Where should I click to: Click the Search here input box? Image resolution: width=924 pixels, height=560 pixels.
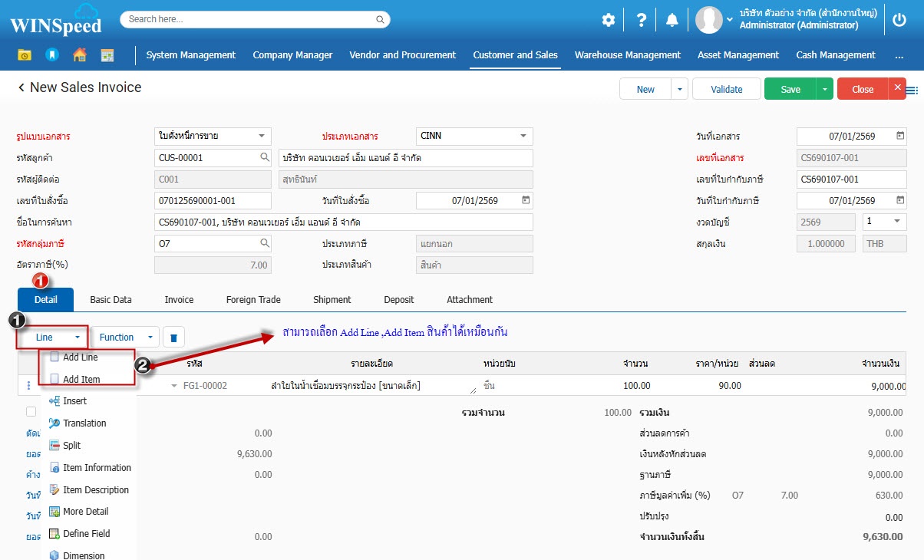click(x=255, y=19)
